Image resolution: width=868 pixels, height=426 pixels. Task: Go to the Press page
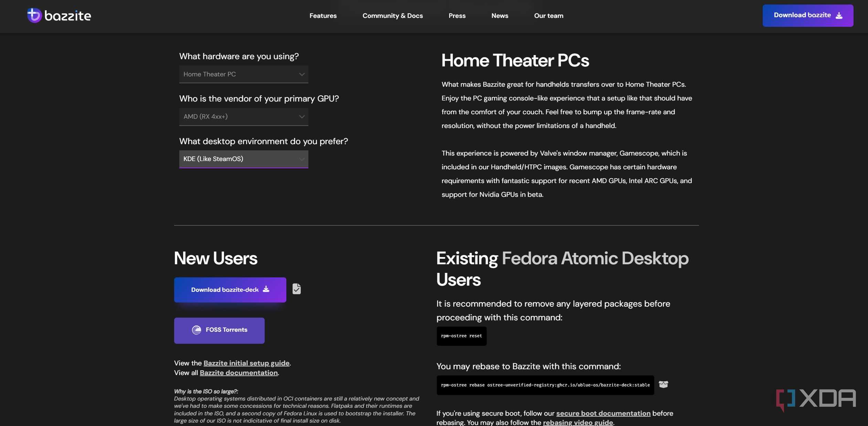point(457,15)
